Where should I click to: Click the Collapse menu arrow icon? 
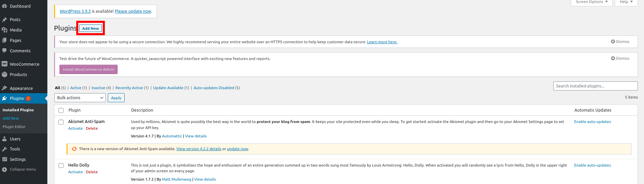pyautogui.click(x=4, y=170)
